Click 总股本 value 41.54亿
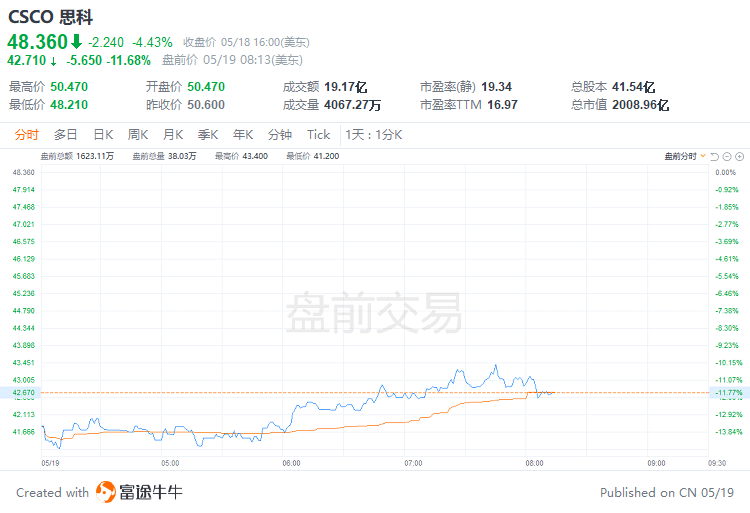This screenshot has width=750, height=513. (633, 87)
